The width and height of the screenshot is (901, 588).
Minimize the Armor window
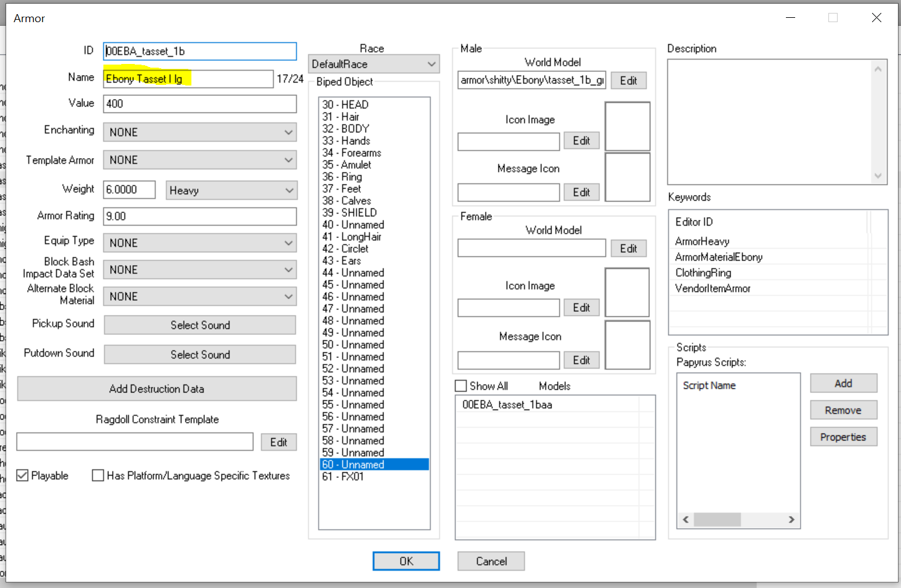pyautogui.click(x=791, y=18)
